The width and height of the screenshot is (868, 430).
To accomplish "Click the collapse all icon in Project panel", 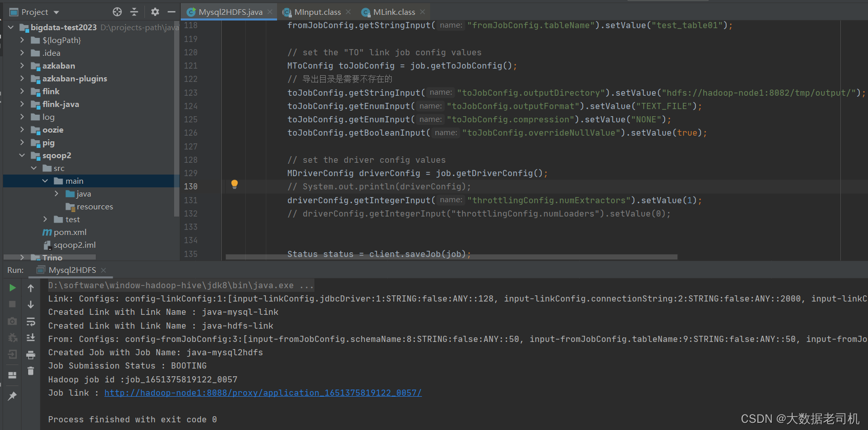I will pyautogui.click(x=134, y=12).
